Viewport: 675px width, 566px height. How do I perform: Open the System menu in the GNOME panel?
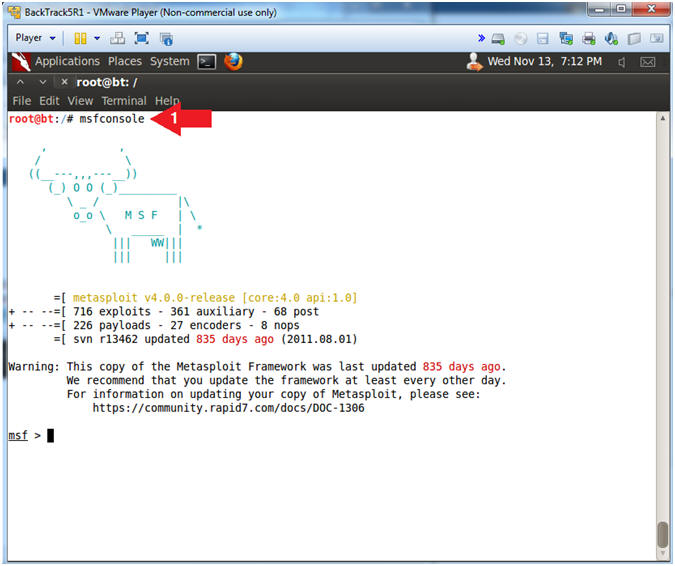[x=170, y=62]
